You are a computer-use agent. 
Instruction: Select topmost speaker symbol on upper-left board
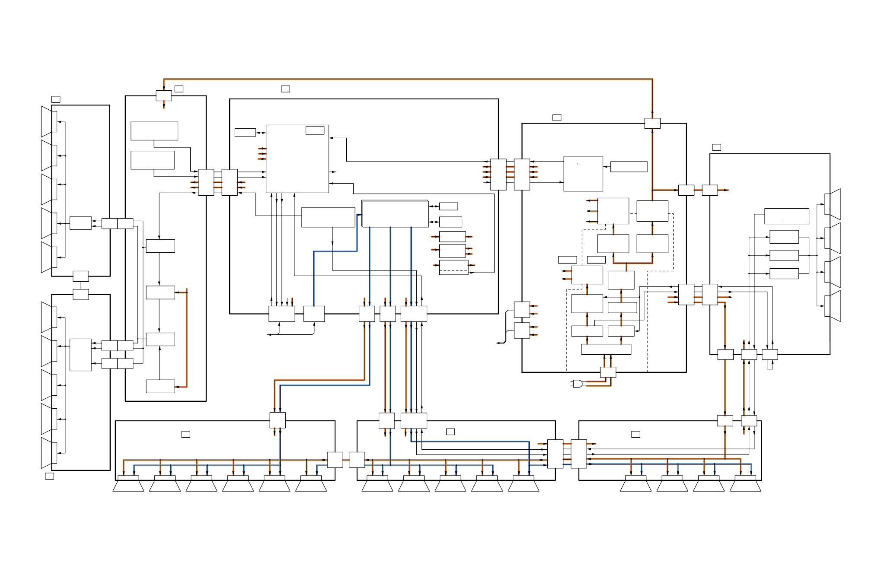[48, 121]
